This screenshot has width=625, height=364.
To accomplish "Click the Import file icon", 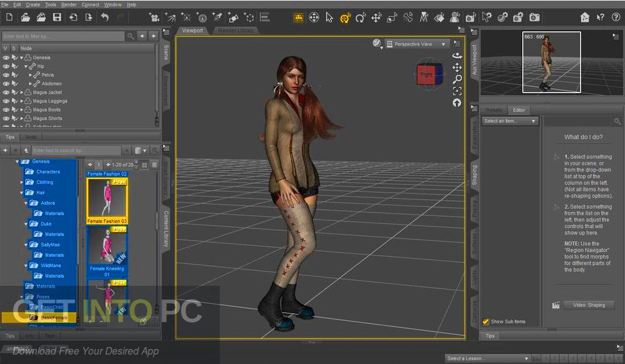I will pos(73,17).
